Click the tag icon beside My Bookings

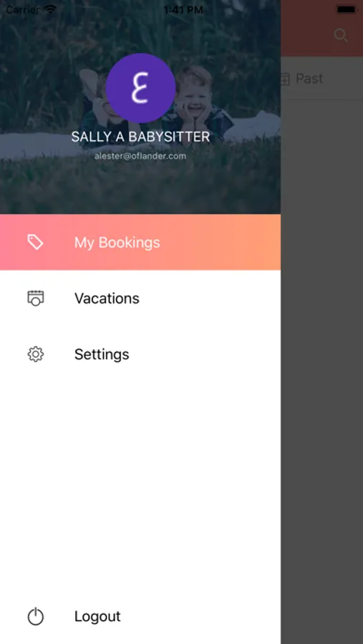point(35,242)
